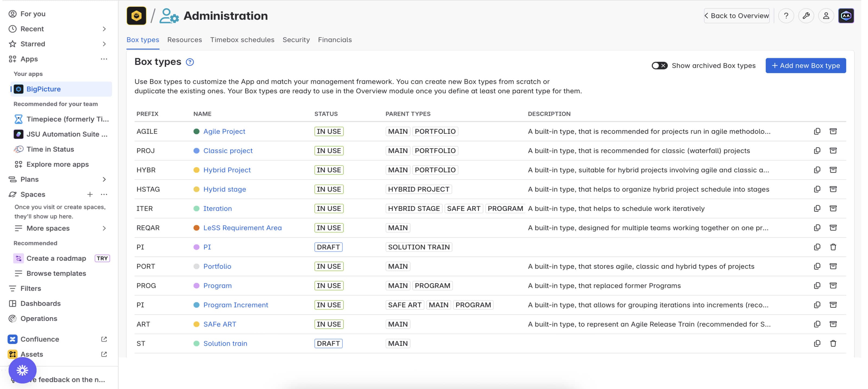
Task: Duplicate the Classic project box type
Action: (x=817, y=151)
